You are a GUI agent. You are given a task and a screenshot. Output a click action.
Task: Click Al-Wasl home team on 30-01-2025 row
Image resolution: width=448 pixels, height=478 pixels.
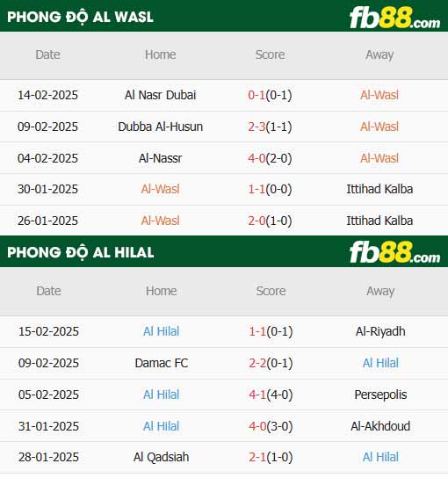click(x=160, y=189)
